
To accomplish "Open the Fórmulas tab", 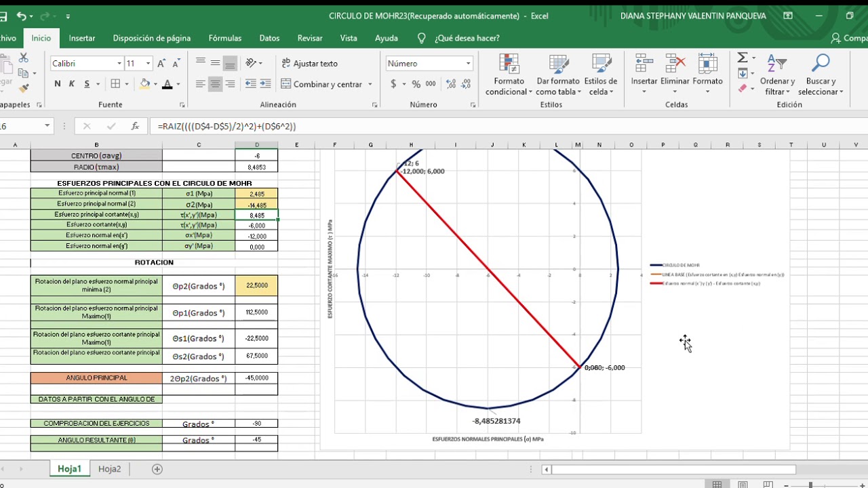I will tap(225, 38).
